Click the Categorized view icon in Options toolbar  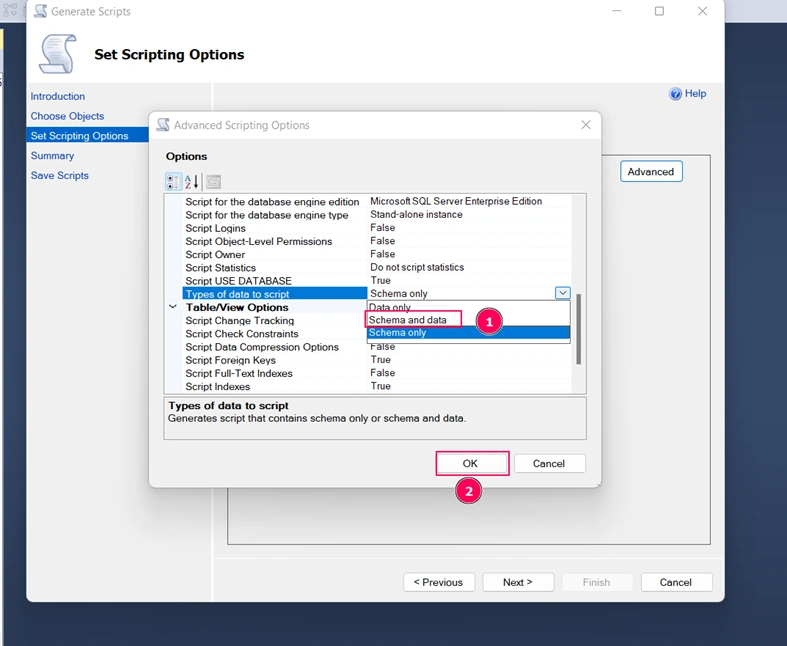[174, 182]
